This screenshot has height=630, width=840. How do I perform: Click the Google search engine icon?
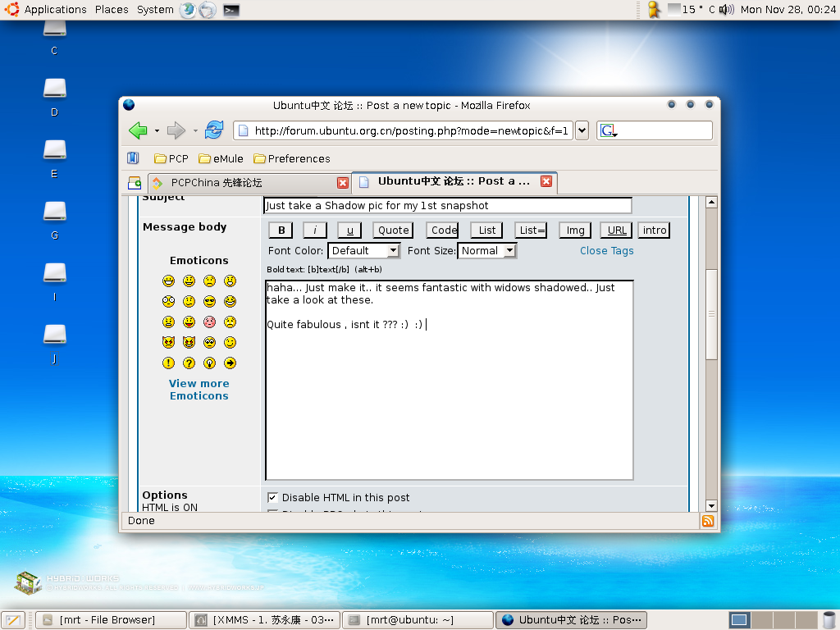(x=609, y=130)
